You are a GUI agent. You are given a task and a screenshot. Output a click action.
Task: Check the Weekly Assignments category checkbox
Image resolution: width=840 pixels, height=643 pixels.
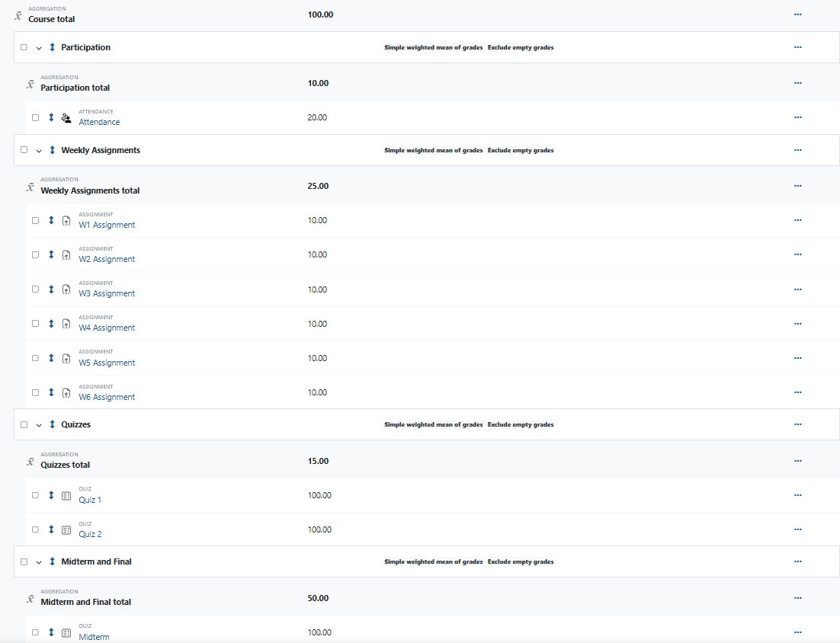pos(24,150)
